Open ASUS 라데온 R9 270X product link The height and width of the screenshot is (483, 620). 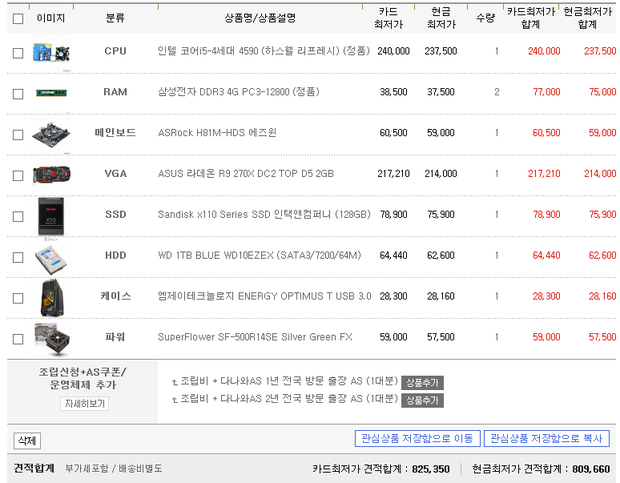pos(246,173)
